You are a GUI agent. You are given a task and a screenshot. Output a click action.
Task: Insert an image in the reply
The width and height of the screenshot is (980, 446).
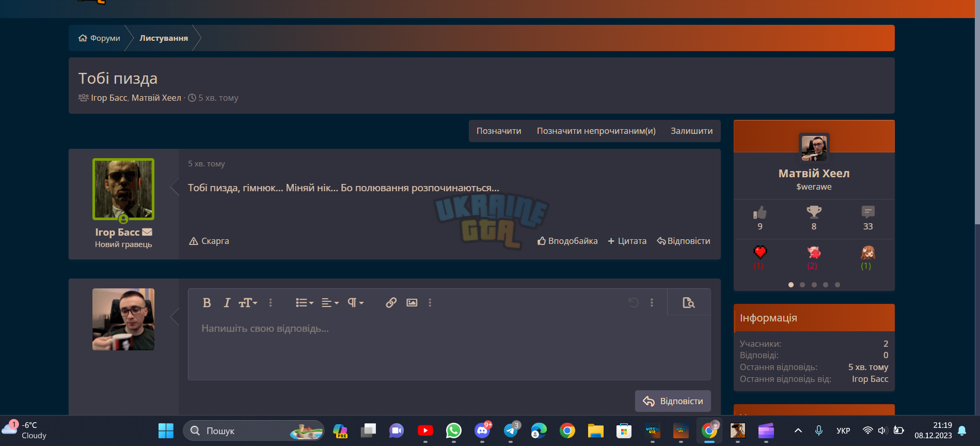point(412,303)
